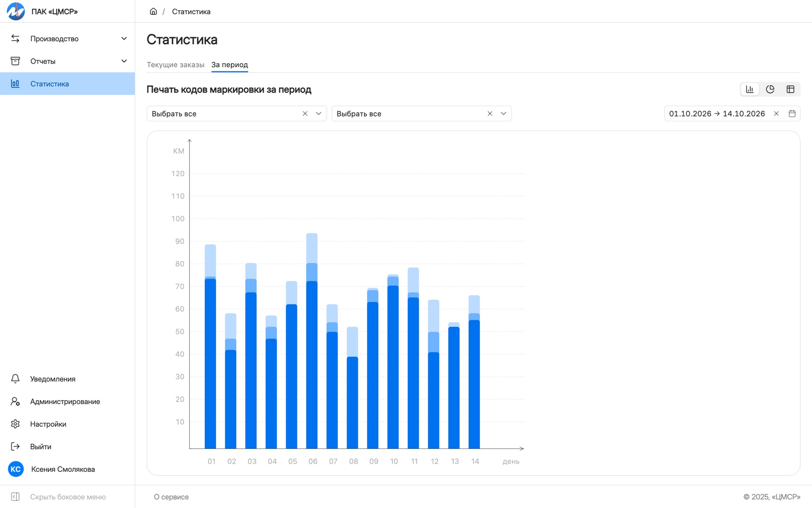The image size is (812, 508).
Task: Switch to table view
Action: point(790,89)
